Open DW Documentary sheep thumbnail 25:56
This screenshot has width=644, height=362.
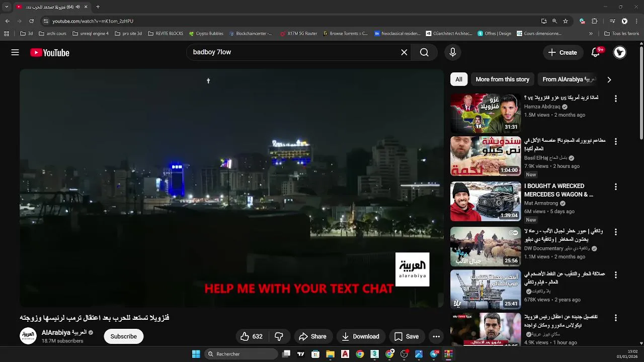click(x=486, y=246)
